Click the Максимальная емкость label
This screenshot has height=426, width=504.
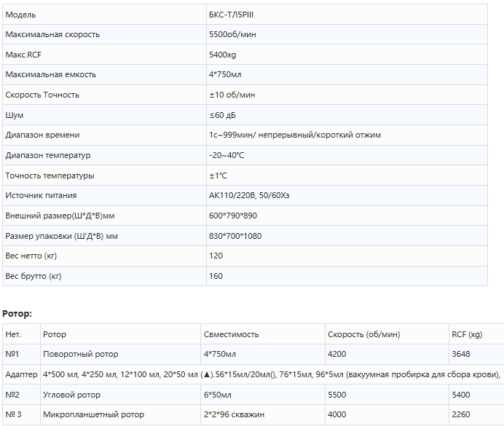(x=50, y=74)
